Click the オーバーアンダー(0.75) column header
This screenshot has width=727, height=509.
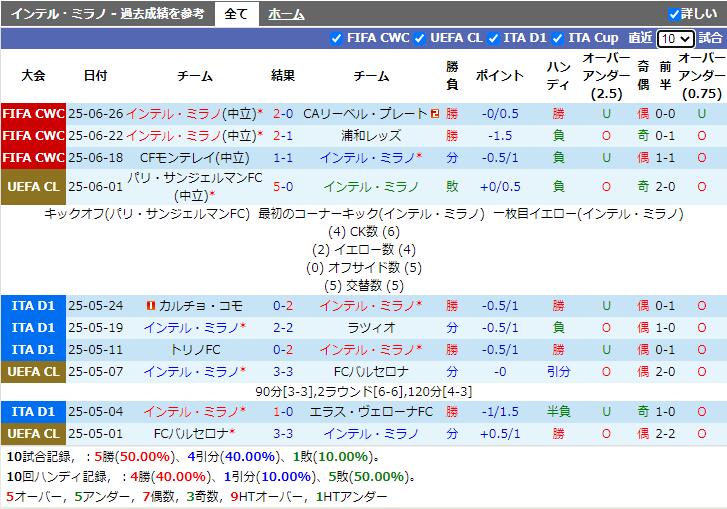702,76
